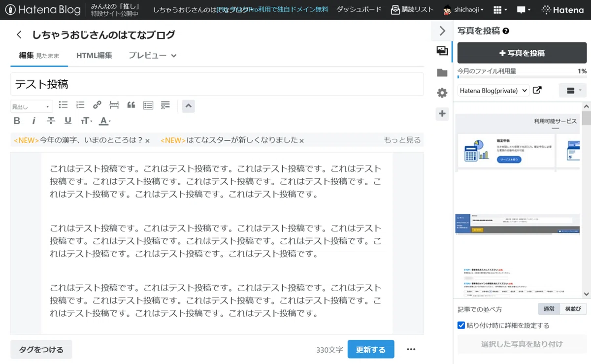Switch to the HTML編集 tab

coord(94,56)
